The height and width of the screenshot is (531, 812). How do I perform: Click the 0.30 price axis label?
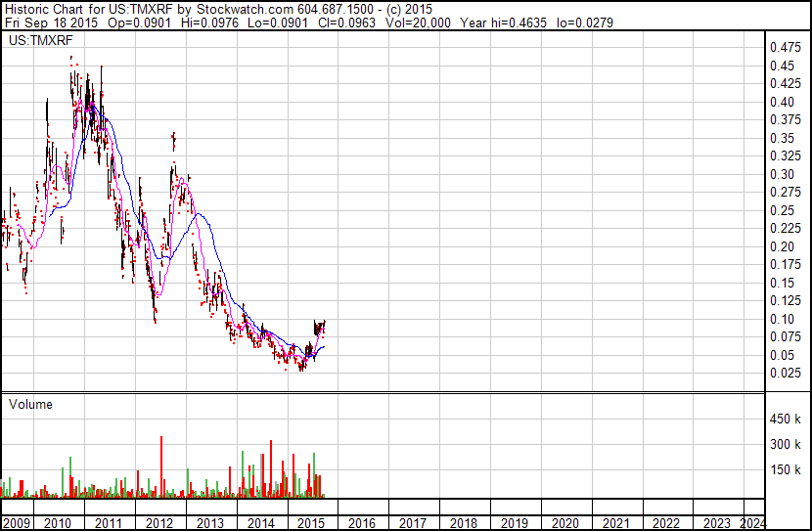(782, 174)
